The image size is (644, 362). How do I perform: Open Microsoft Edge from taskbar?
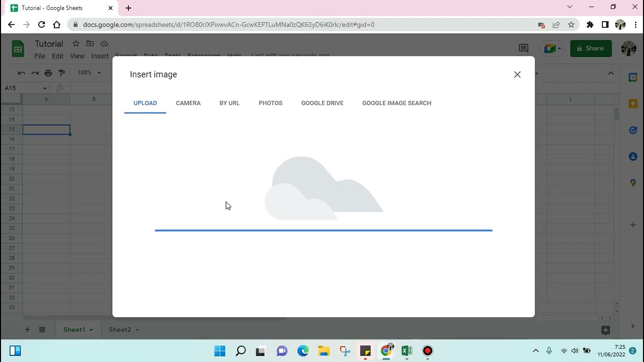click(302, 351)
